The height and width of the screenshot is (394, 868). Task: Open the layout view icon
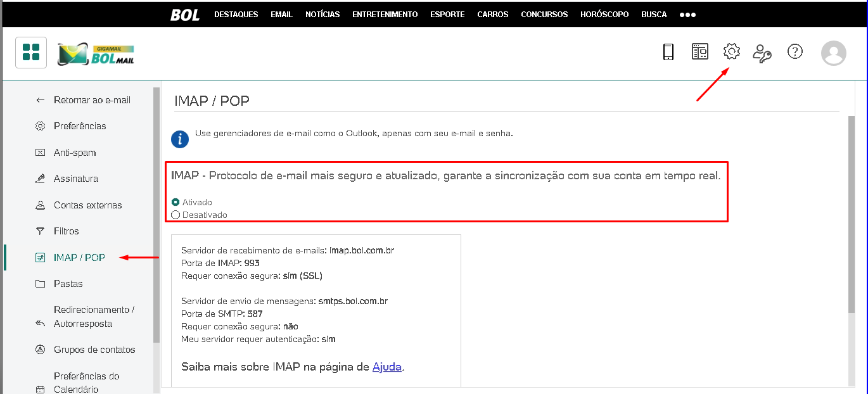tap(699, 52)
